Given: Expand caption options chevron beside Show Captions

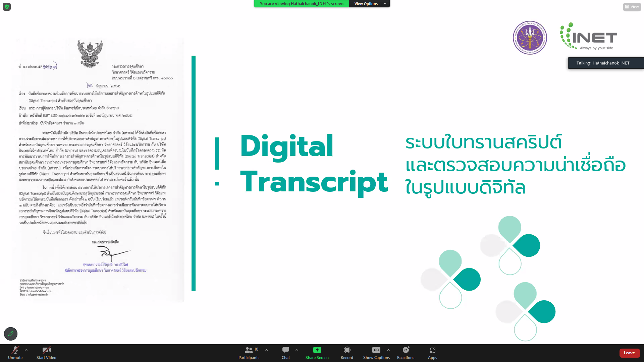Looking at the screenshot, I should tap(388, 350).
